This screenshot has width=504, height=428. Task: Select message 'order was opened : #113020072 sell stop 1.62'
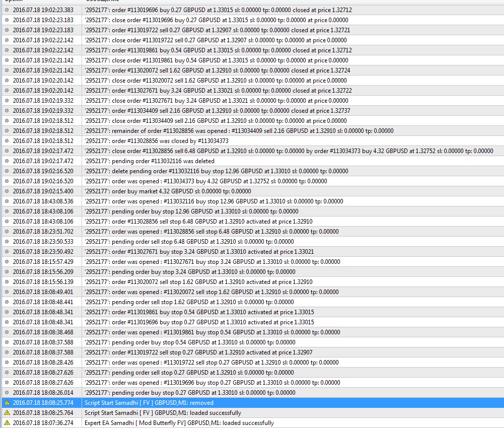point(211,292)
